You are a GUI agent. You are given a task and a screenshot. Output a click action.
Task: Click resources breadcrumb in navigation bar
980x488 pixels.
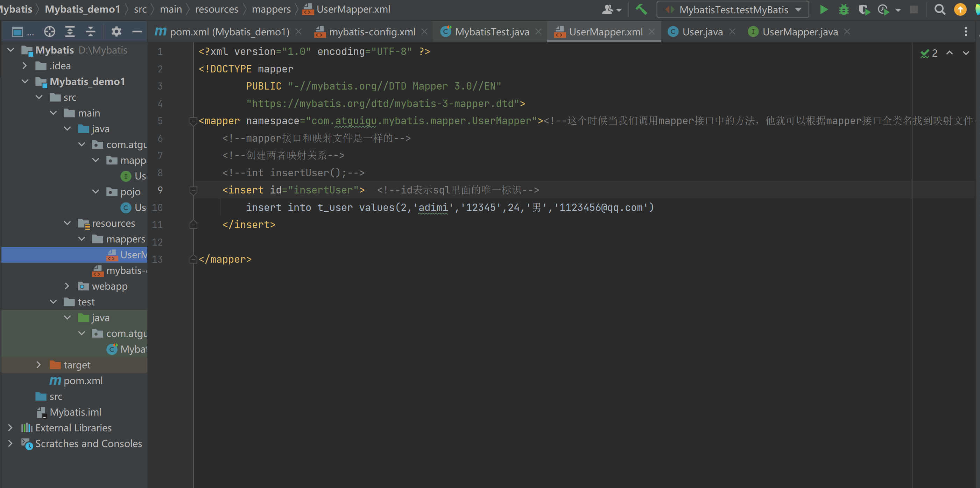point(217,9)
